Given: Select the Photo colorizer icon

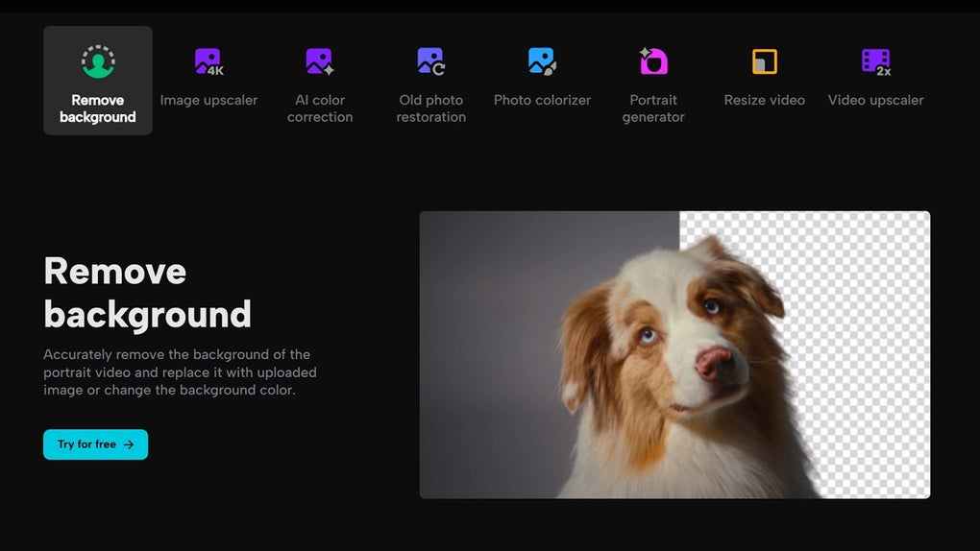Looking at the screenshot, I should [x=542, y=61].
